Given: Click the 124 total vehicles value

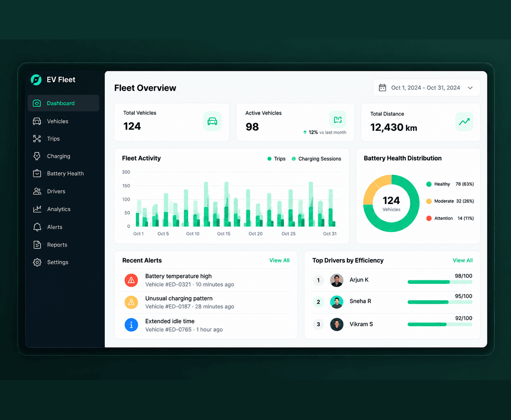Looking at the screenshot, I should (x=132, y=126).
